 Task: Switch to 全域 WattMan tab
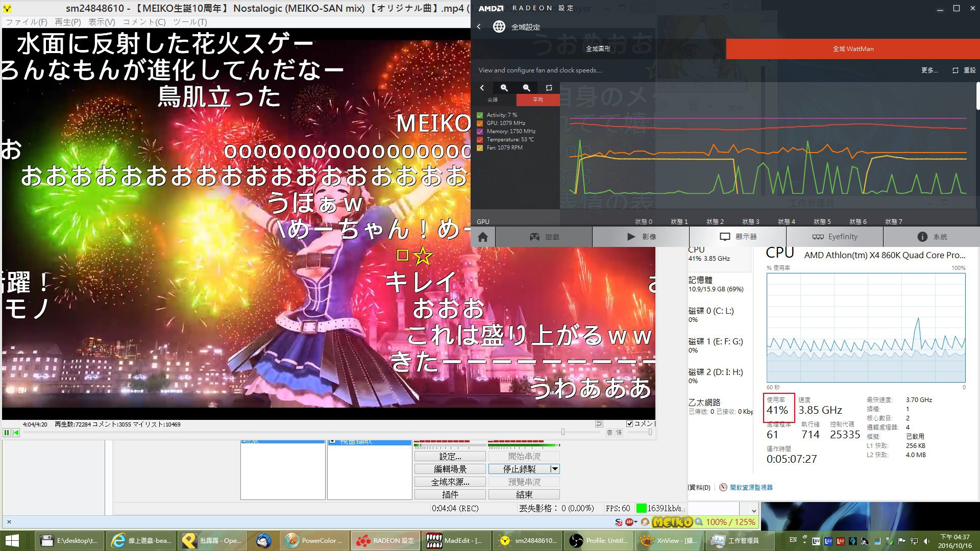[x=853, y=49]
